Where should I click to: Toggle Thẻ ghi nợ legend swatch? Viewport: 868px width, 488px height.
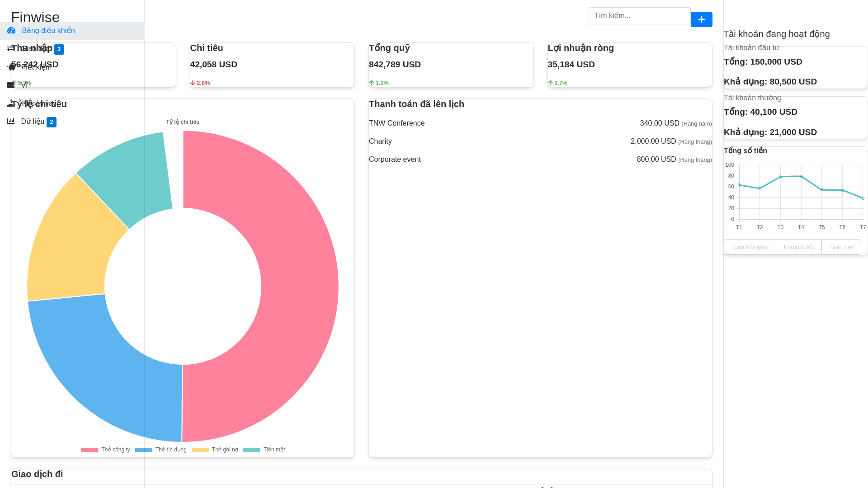coord(200,450)
